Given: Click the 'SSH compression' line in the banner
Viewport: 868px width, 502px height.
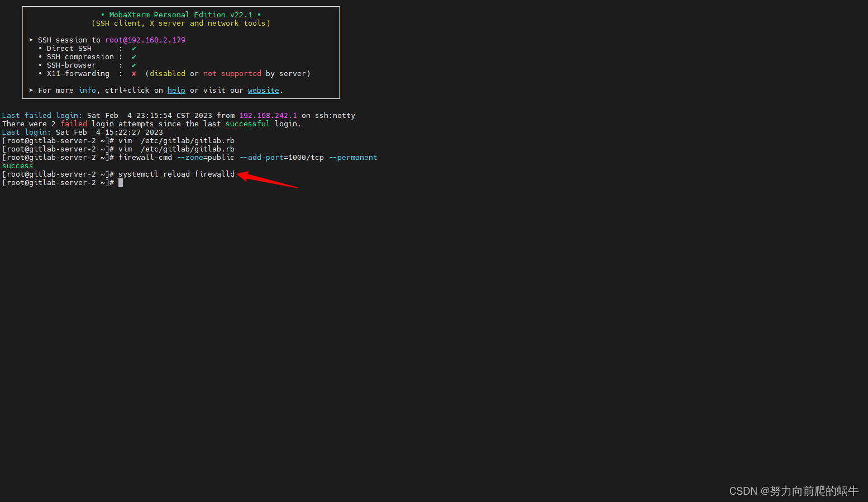Looking at the screenshot, I should 80,57.
